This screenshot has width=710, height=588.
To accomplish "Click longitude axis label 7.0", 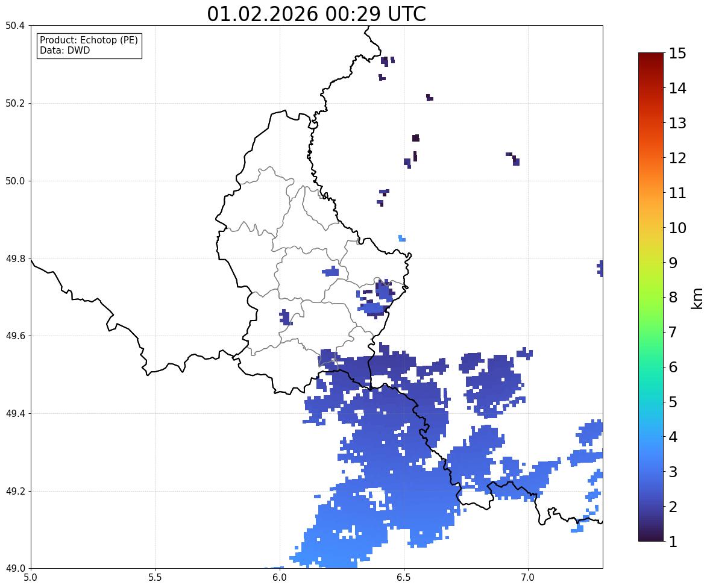I will pos(528,578).
